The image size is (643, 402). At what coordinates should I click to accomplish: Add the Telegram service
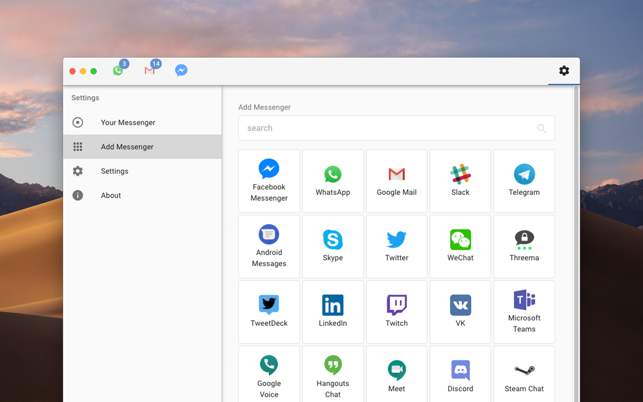(x=524, y=181)
